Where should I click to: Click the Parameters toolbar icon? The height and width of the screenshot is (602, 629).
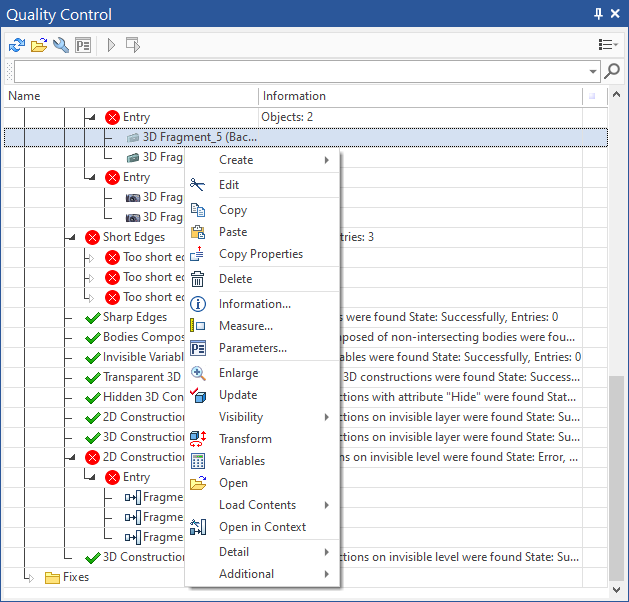(x=83, y=45)
